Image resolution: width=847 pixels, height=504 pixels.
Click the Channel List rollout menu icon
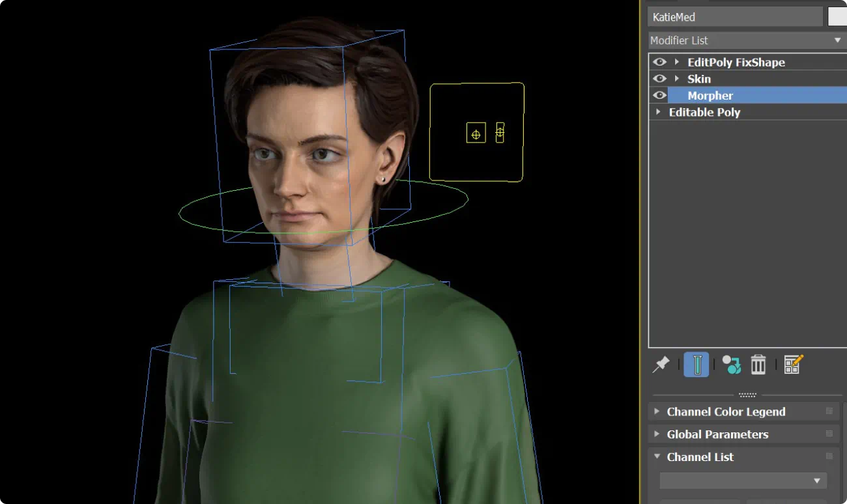tap(829, 456)
